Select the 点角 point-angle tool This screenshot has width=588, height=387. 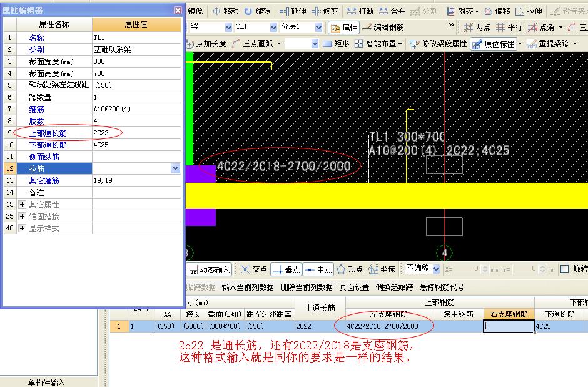(541, 27)
